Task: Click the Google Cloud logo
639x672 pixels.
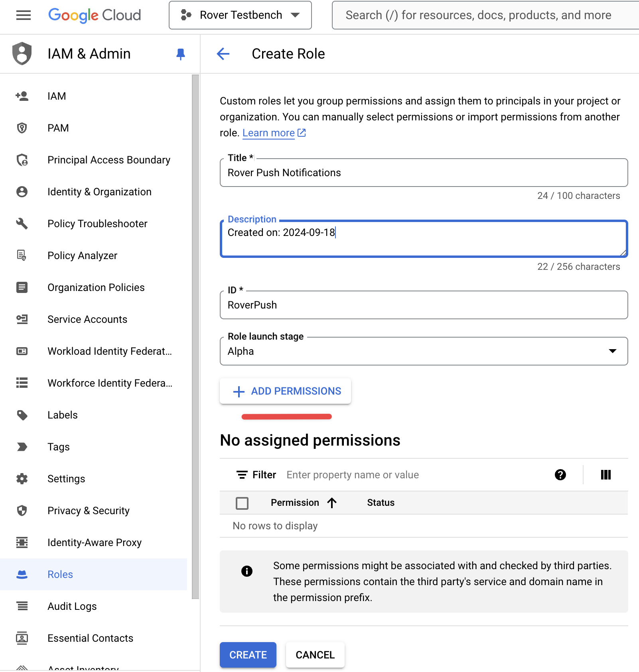Action: (95, 15)
